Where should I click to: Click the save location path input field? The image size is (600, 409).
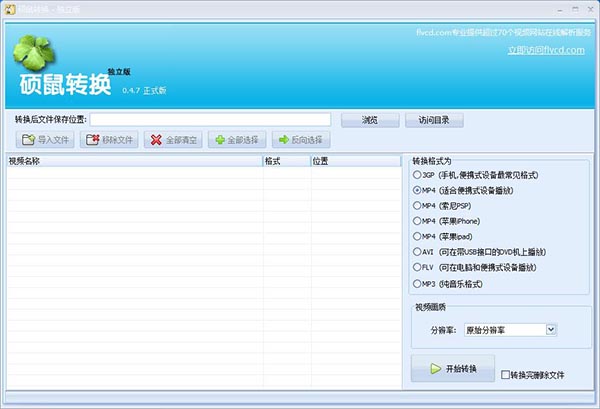pyautogui.click(x=210, y=119)
